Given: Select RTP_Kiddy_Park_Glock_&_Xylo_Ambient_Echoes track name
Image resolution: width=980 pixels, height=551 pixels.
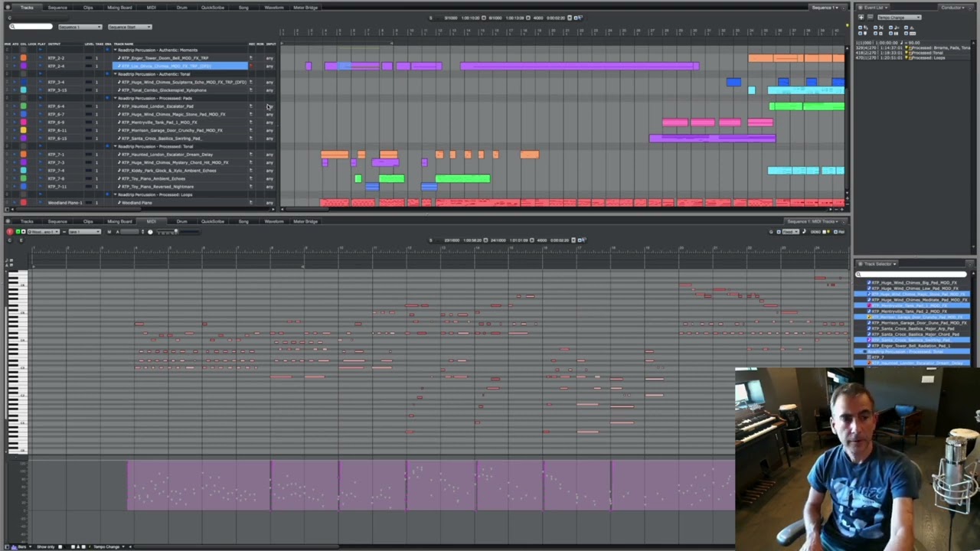Looking at the screenshot, I should pos(168,171).
